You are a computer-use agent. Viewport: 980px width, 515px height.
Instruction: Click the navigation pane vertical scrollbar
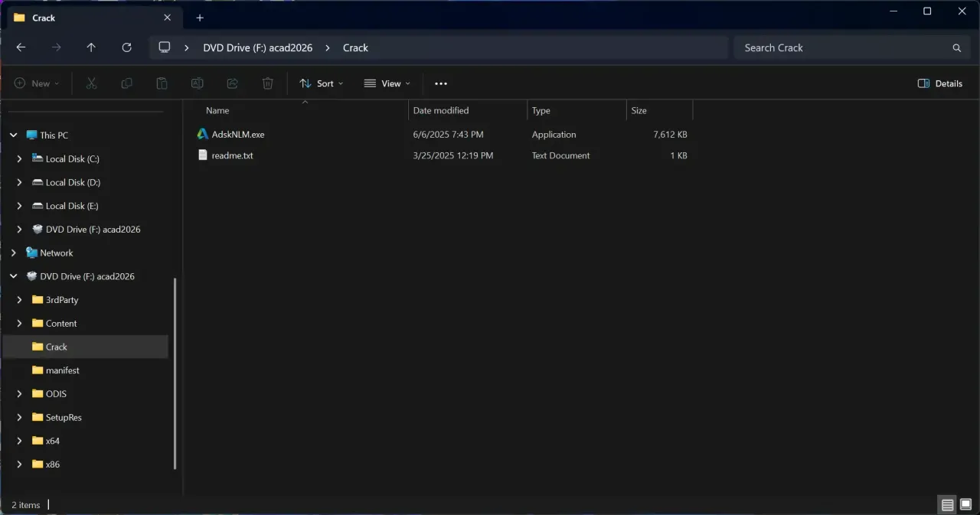(x=175, y=373)
